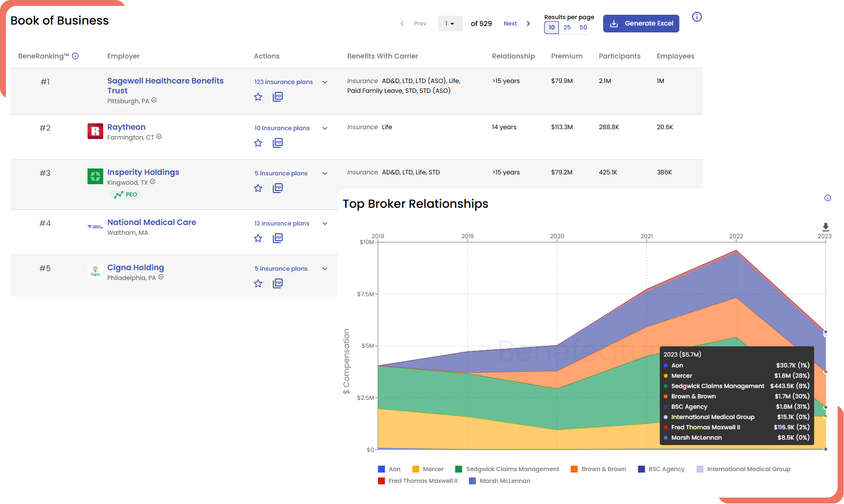Viewport: 844px width, 504px height.
Task: Click the Insperity Holdings logo
Action: (95, 176)
